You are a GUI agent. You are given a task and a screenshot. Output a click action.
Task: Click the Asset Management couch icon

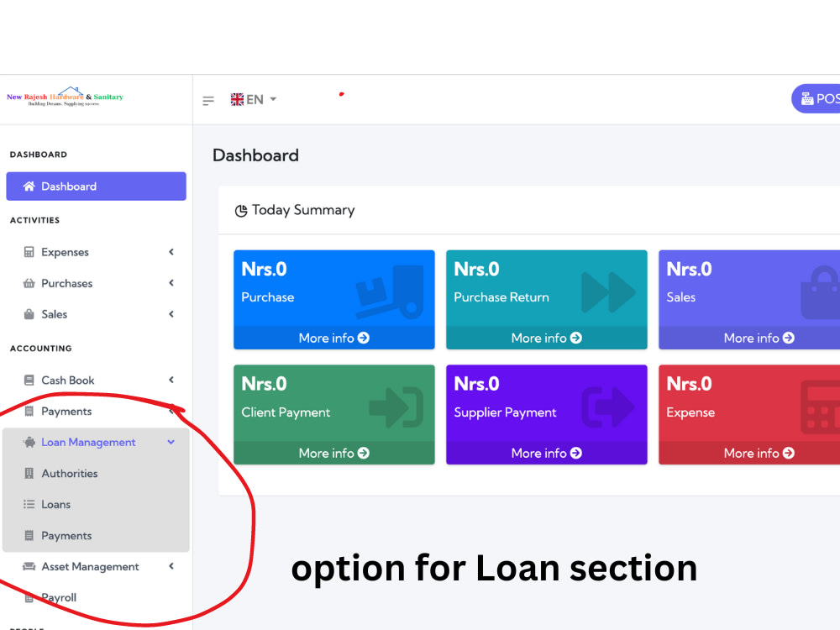coord(29,566)
